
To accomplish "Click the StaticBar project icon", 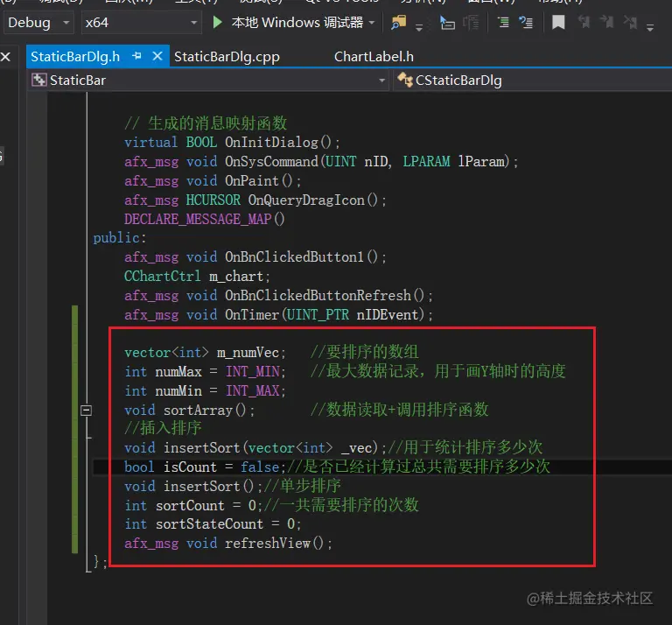I will pyautogui.click(x=39, y=80).
